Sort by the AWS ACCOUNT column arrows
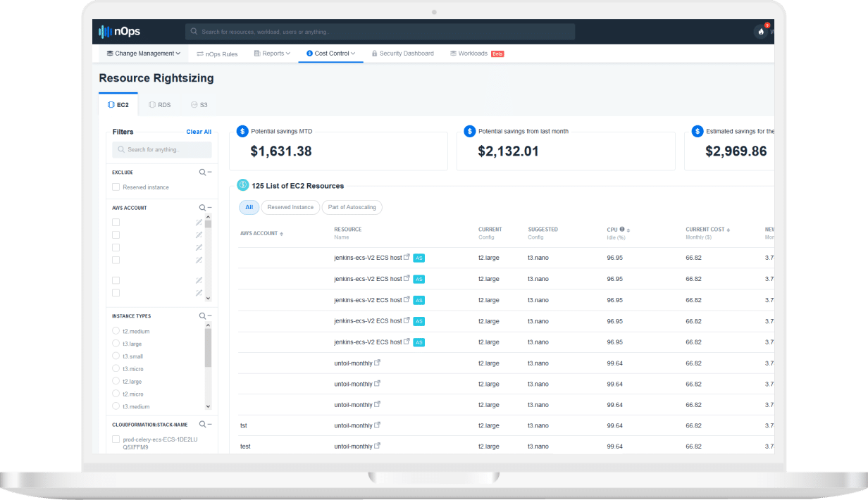 [x=282, y=234]
